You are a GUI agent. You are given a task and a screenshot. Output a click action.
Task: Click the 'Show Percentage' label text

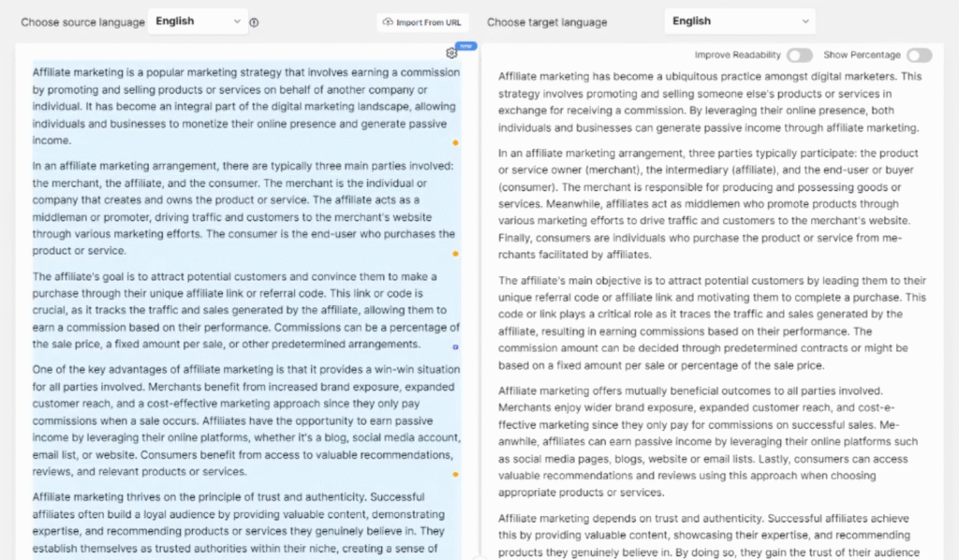pyautogui.click(x=862, y=55)
